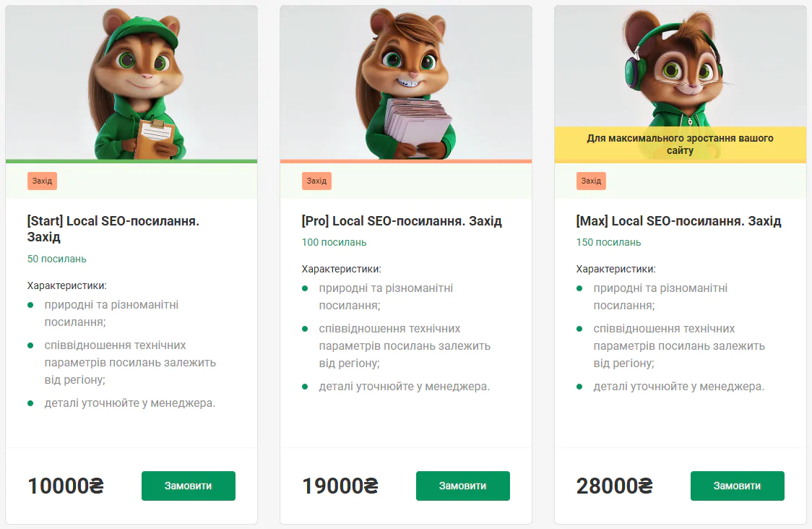This screenshot has width=812, height=529.
Task: Open the [Pro] Local SEO-посилання title
Action: click(x=402, y=221)
